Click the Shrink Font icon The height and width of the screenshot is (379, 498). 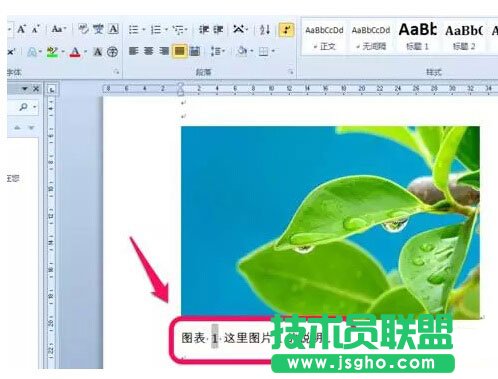(35, 30)
